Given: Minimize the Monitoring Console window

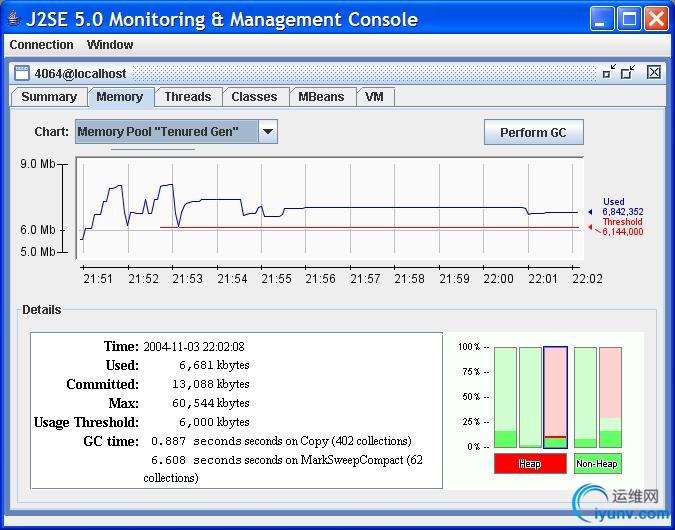Looking at the screenshot, I should pyautogui.click(x=601, y=19).
